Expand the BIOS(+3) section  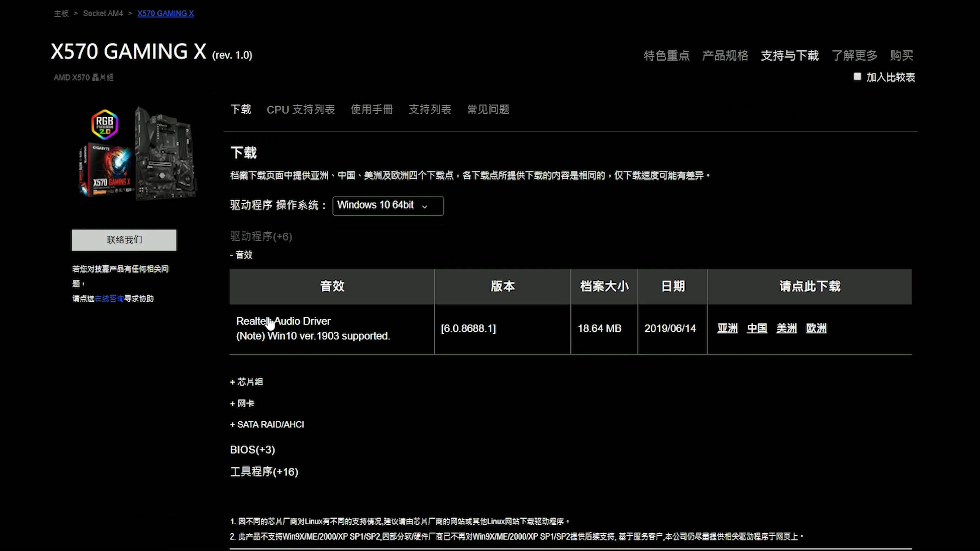(x=252, y=449)
